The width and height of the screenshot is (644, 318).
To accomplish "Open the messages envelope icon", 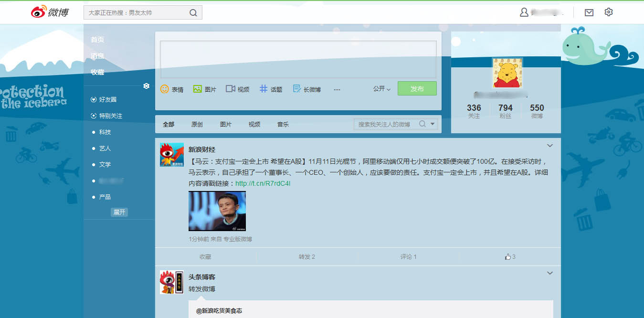I will pyautogui.click(x=589, y=12).
